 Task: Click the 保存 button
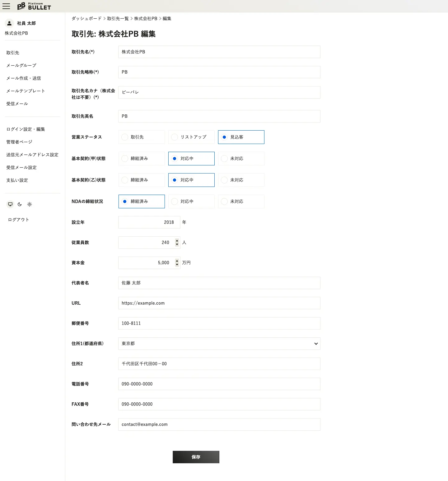pos(196,457)
